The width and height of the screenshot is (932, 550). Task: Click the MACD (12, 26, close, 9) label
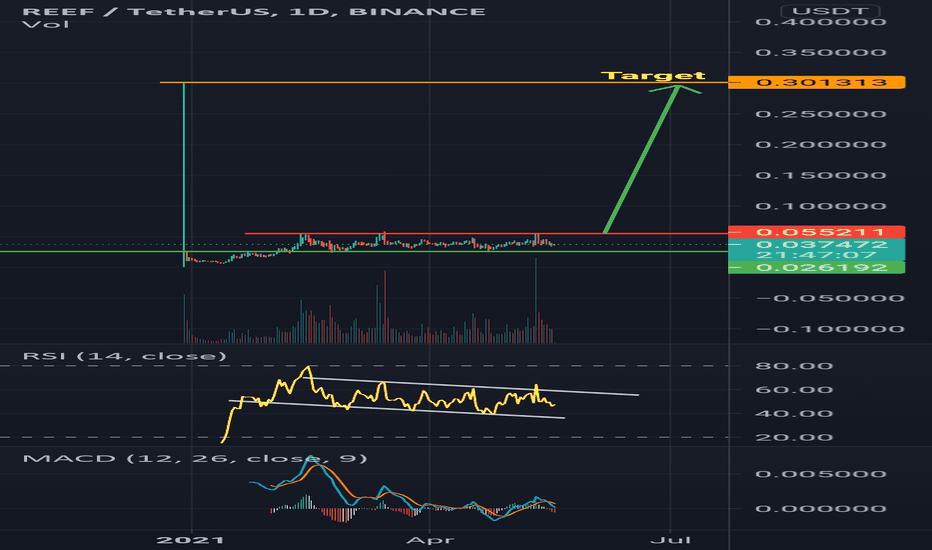click(x=195, y=458)
